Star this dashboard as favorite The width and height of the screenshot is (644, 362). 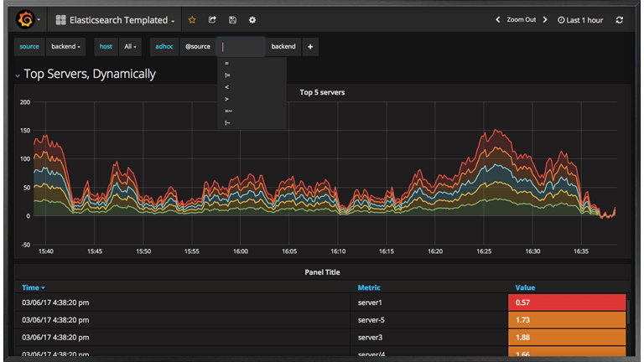tap(192, 20)
